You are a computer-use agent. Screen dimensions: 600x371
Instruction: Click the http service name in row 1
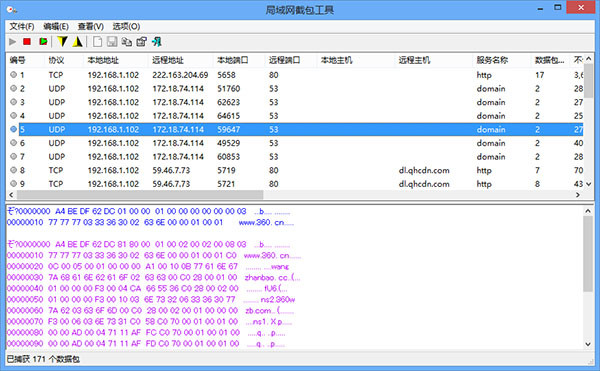pyautogui.click(x=484, y=75)
